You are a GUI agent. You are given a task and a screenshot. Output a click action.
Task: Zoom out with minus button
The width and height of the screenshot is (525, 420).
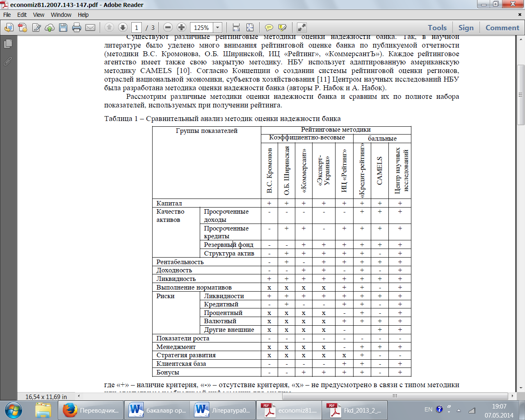tap(168, 27)
